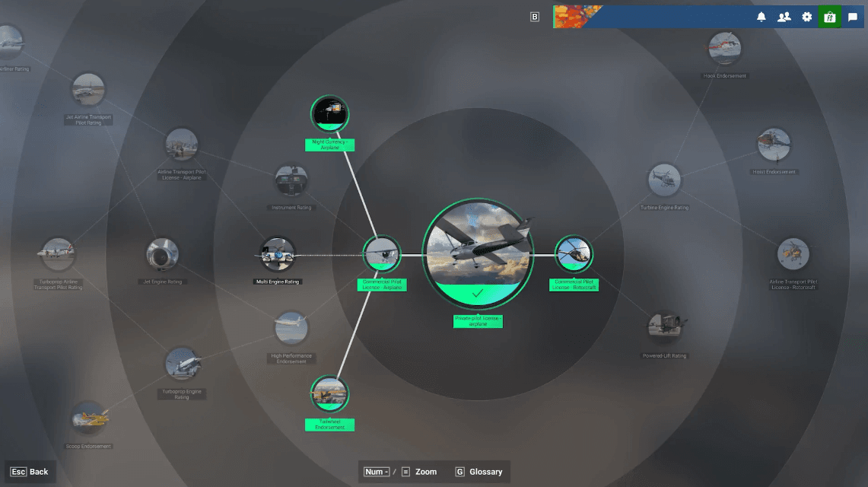
Task: Open the marketplace bag icon
Action: click(x=829, y=17)
